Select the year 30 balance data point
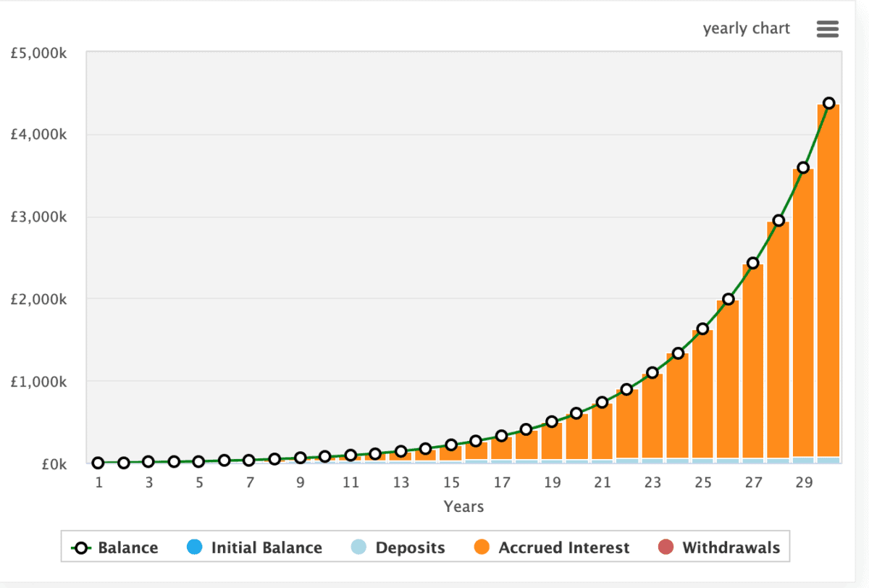The height and width of the screenshot is (588, 869). (828, 103)
